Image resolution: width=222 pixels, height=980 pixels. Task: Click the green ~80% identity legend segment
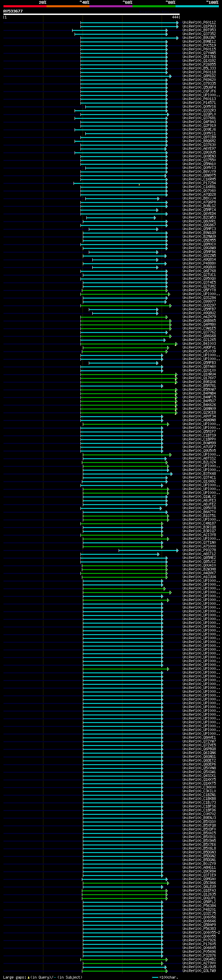154,6
